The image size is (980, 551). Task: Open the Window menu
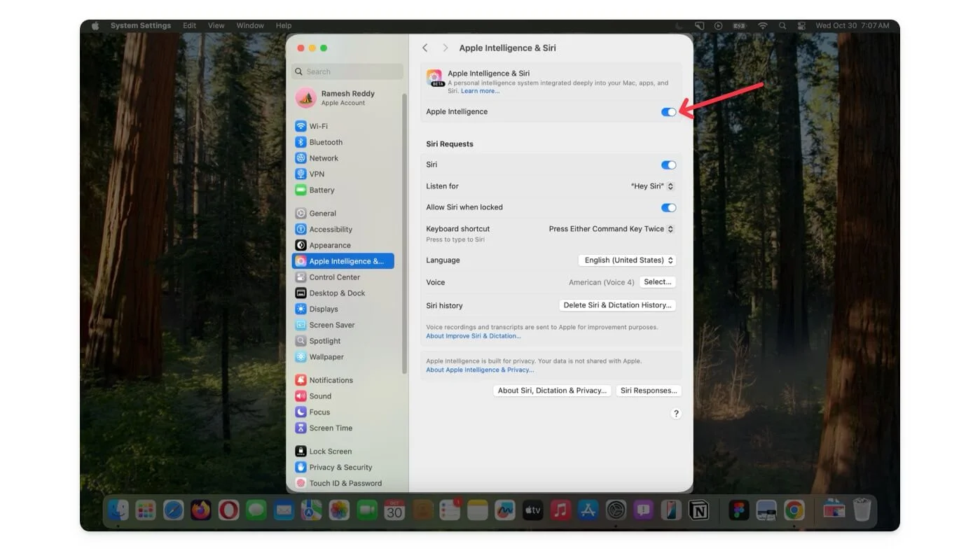point(250,26)
